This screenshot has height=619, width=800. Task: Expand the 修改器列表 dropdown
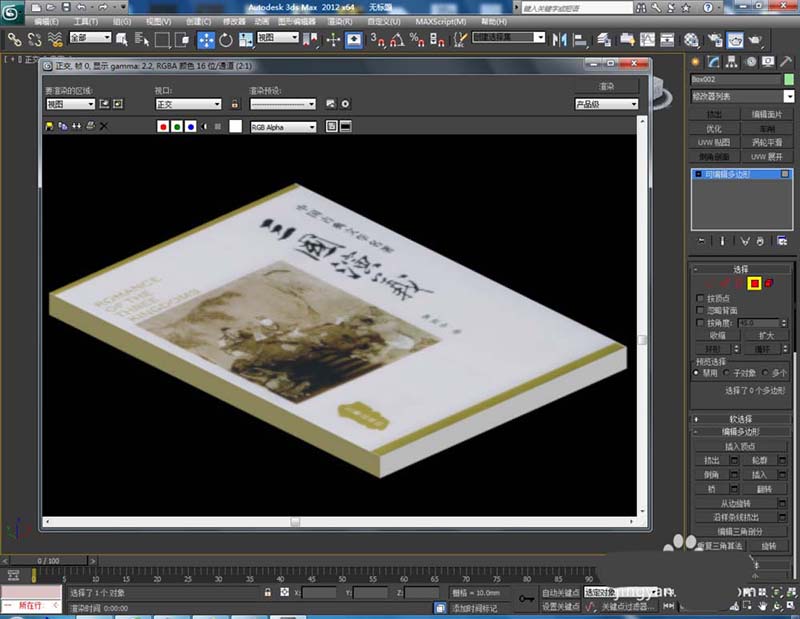coord(743,96)
